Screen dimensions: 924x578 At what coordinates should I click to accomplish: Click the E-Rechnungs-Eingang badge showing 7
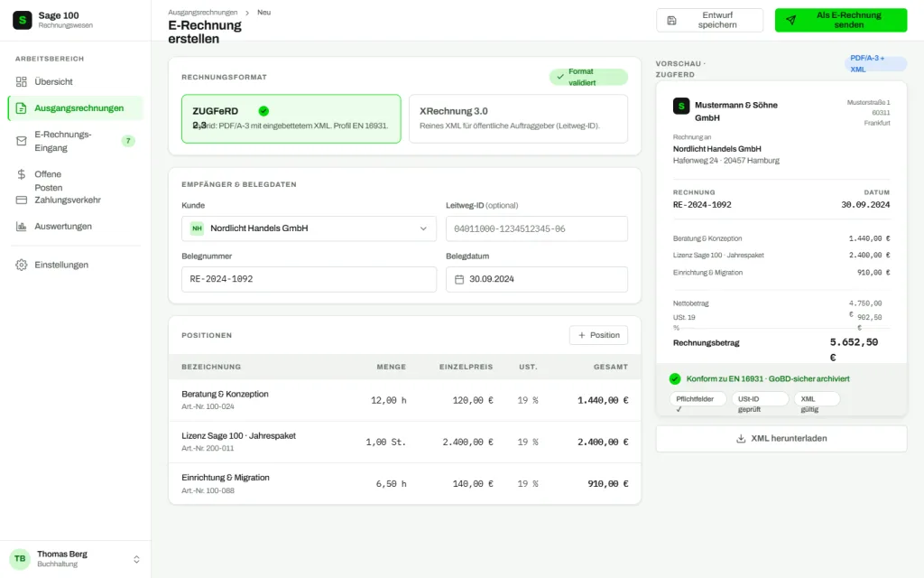(128, 141)
